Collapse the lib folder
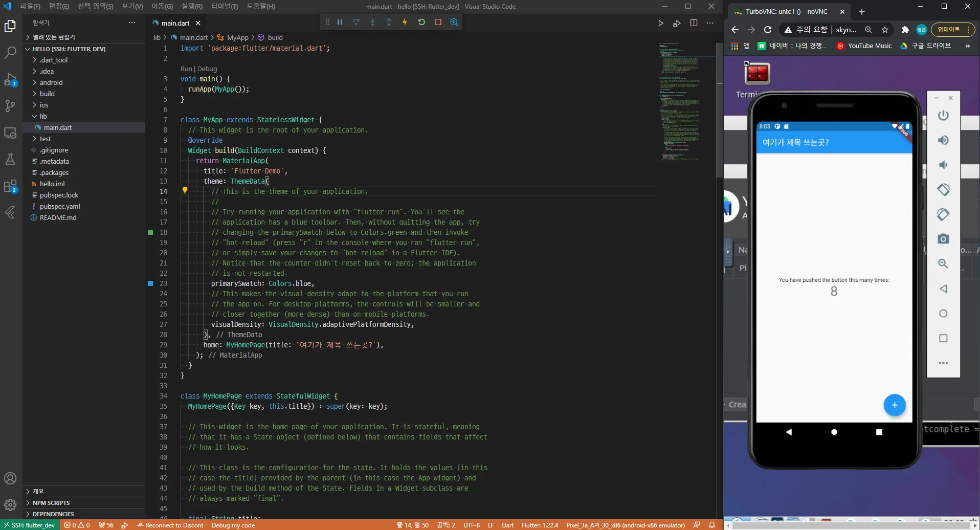 (x=43, y=116)
